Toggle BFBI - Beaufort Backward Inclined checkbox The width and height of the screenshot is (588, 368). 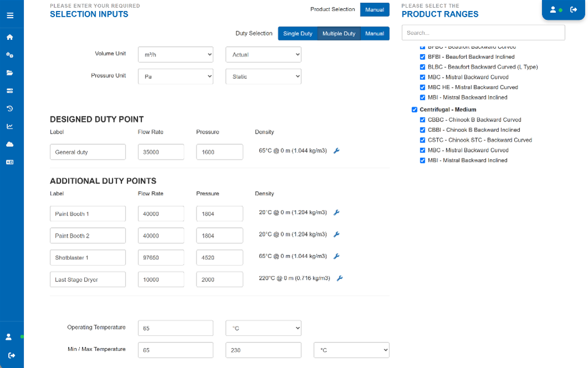click(422, 57)
